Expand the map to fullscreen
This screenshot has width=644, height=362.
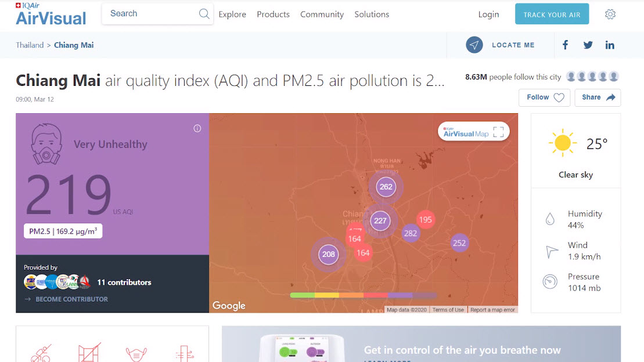[498, 132]
